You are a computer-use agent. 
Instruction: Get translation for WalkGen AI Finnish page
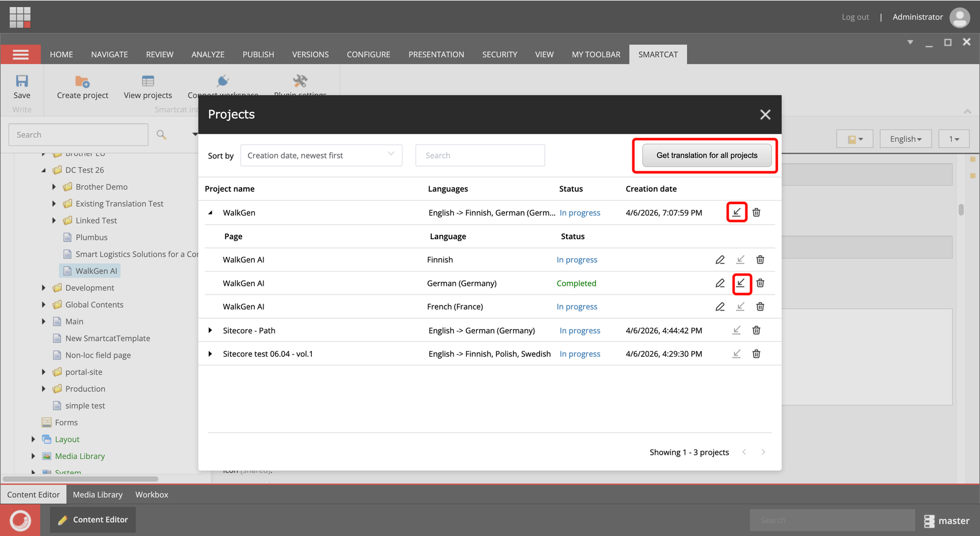[741, 260]
